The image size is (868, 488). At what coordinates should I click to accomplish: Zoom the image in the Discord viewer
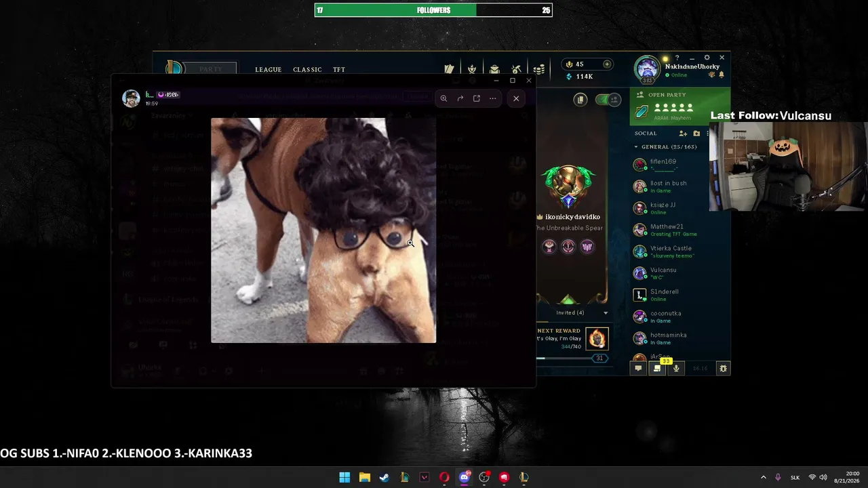point(443,98)
